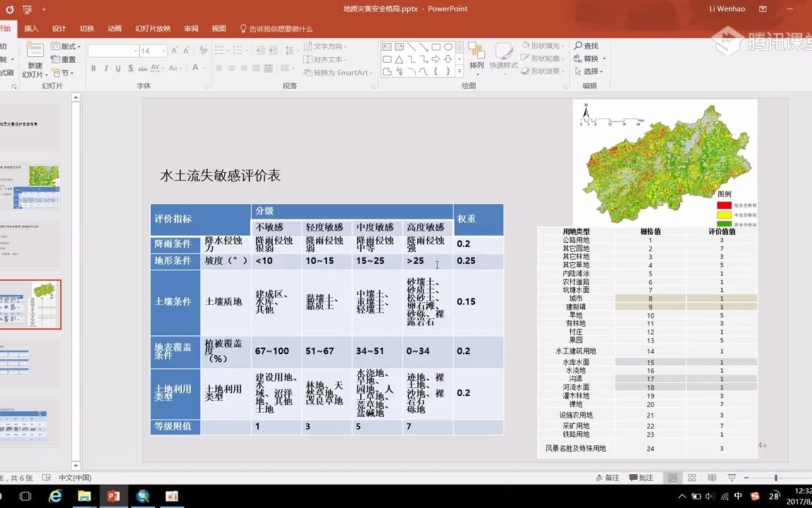Toggle bold formatting in the font group

tap(93, 68)
